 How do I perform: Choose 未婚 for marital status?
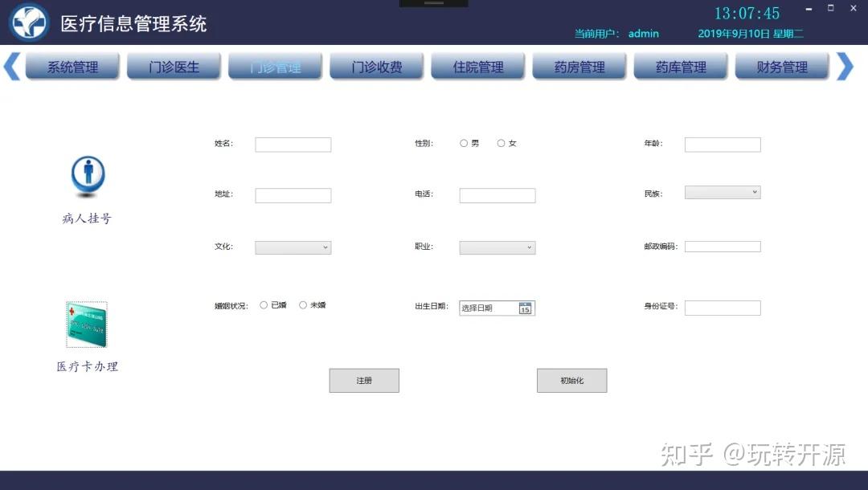(303, 304)
